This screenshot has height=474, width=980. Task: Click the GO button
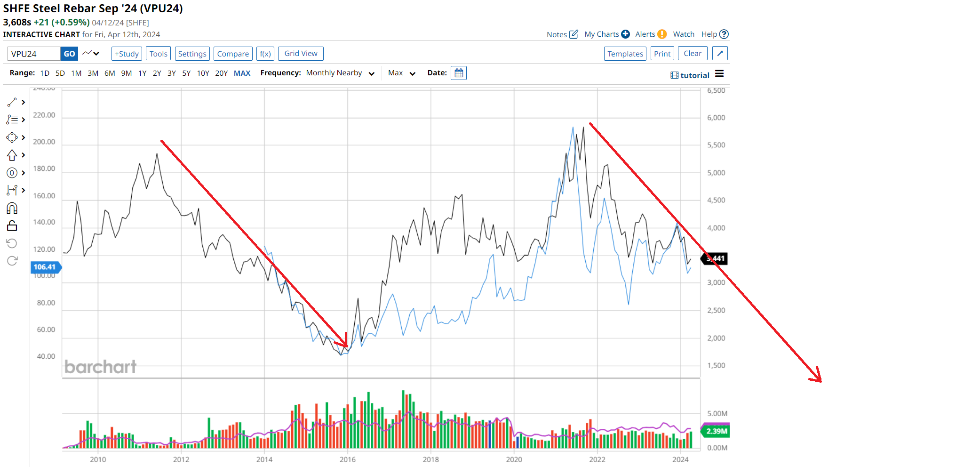pyautogui.click(x=69, y=54)
